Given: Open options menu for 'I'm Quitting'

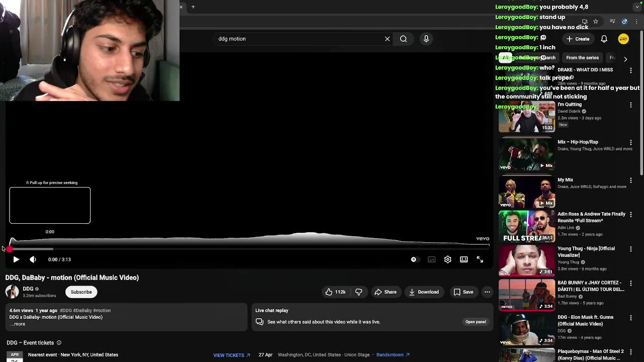Looking at the screenshot, I should 631,105.
